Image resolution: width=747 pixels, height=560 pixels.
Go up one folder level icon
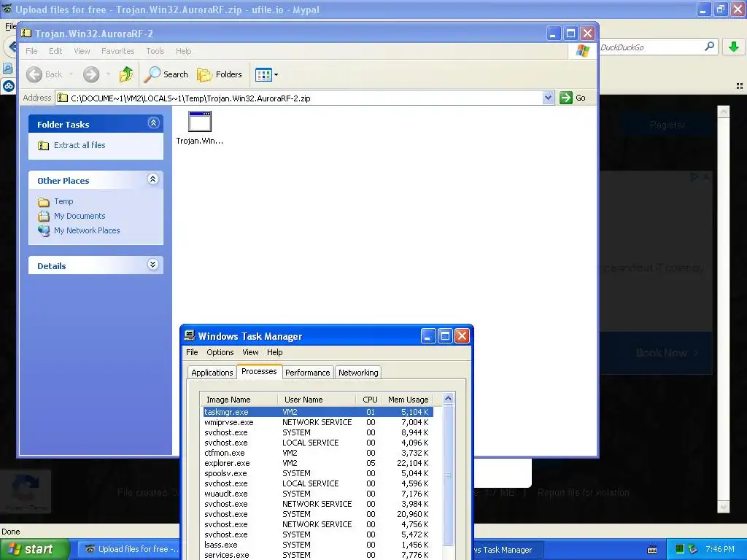coord(126,74)
